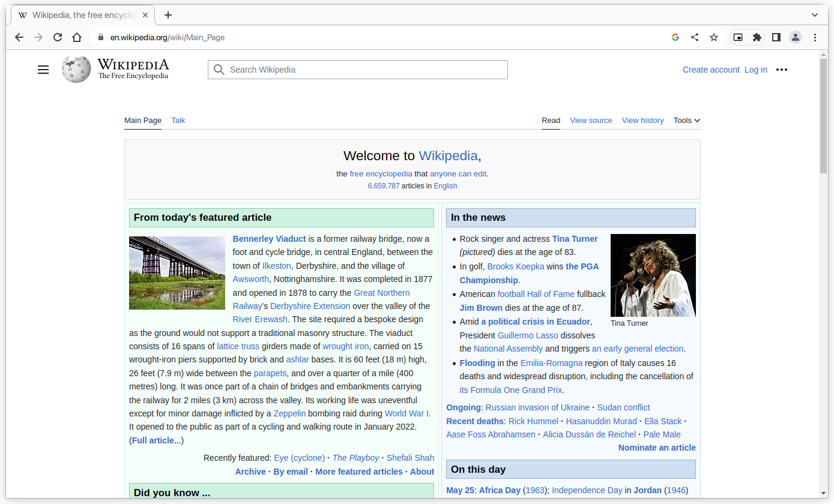Expand the Tools dropdown
Viewport: 834px width, 504px height.
click(x=687, y=121)
